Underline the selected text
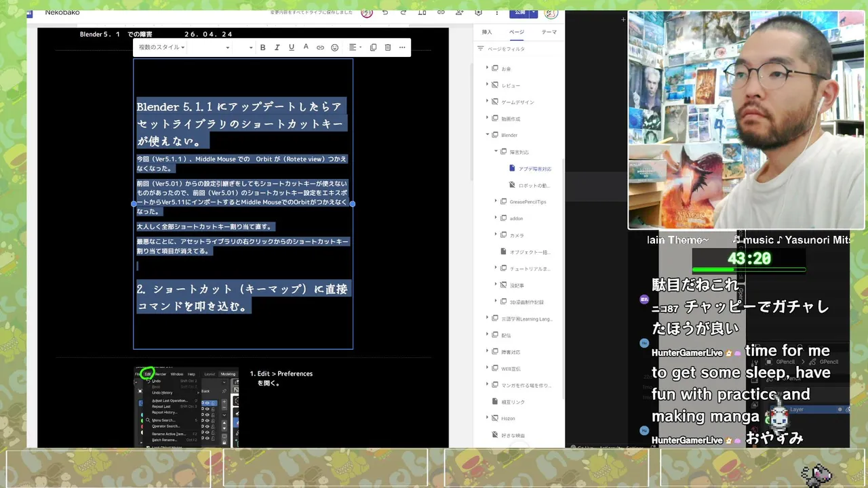This screenshot has width=868, height=488. (292, 47)
